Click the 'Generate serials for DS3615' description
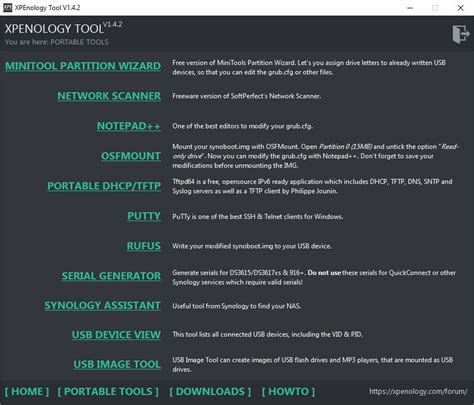The image size is (474, 405). [314, 277]
